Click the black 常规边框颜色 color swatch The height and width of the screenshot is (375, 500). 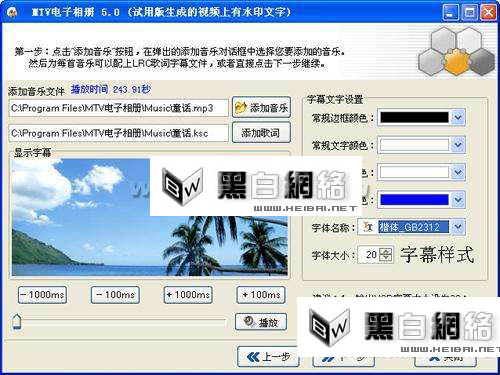click(x=415, y=117)
